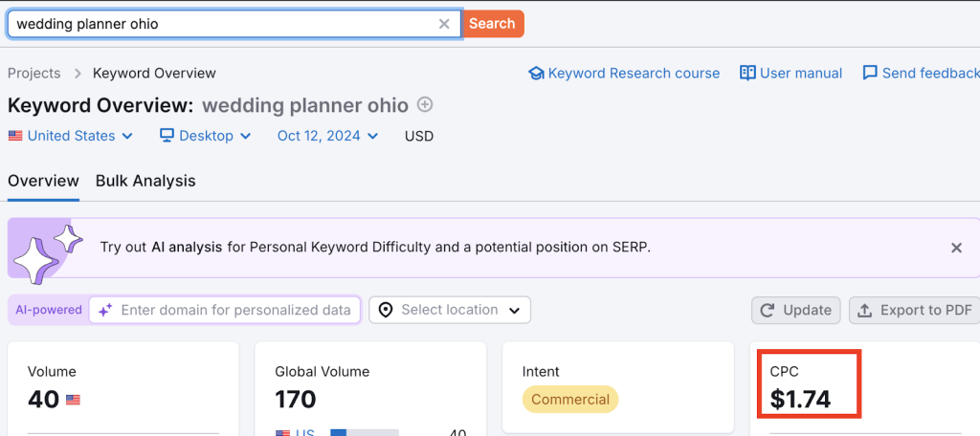Expand the Select location dropdown
The width and height of the screenshot is (980, 436).
tap(450, 310)
